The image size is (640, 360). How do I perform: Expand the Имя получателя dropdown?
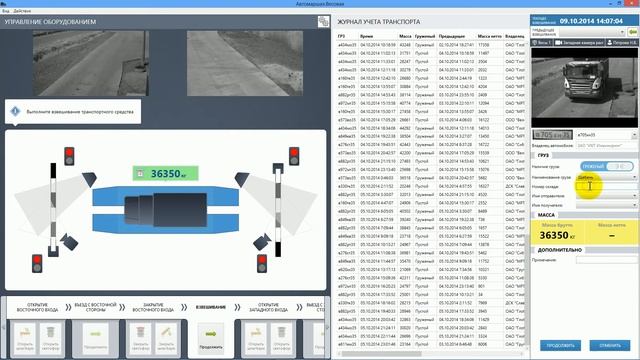(634, 205)
